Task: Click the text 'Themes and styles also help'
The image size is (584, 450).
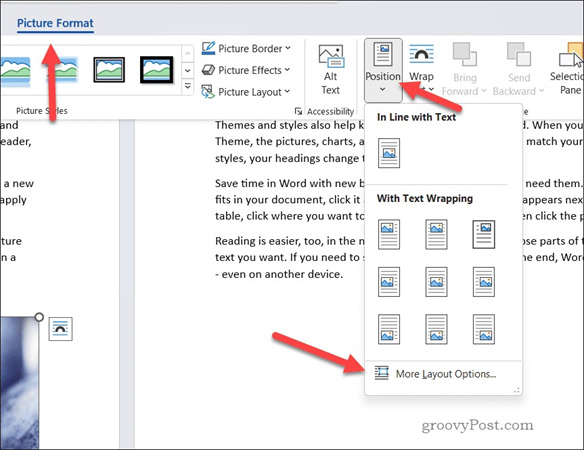Action: (x=285, y=125)
